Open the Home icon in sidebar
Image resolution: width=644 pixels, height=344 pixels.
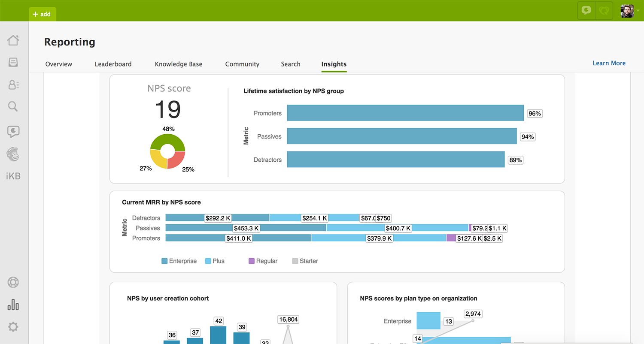click(13, 40)
